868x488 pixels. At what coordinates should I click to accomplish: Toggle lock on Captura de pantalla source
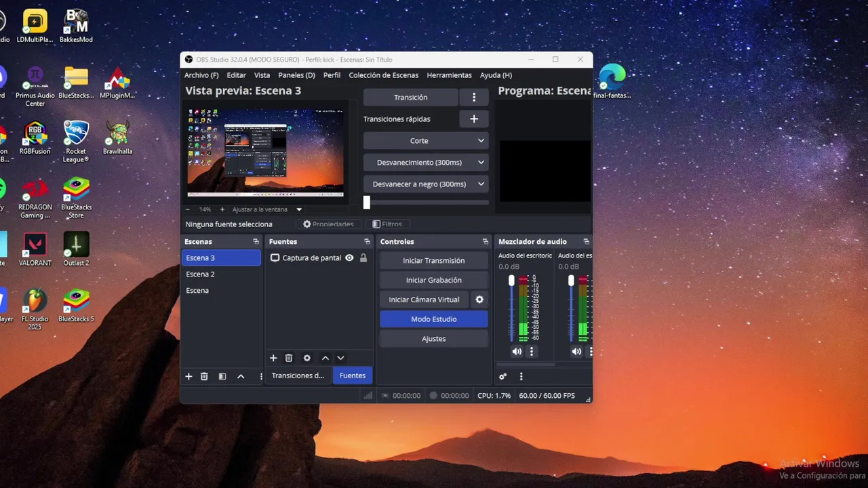pos(363,258)
